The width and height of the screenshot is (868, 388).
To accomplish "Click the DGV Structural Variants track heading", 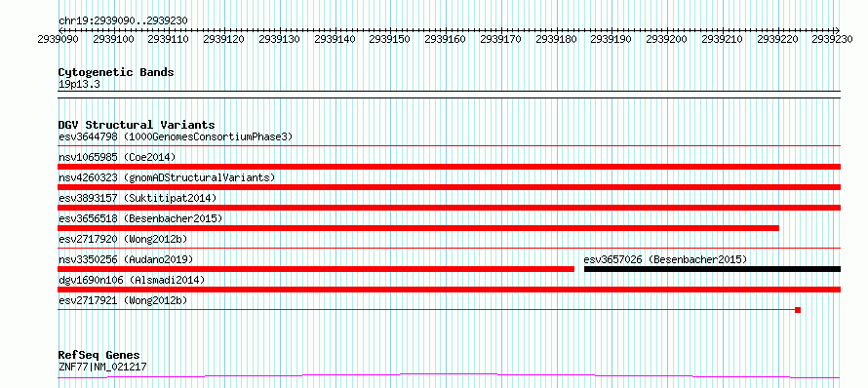I will click(137, 125).
